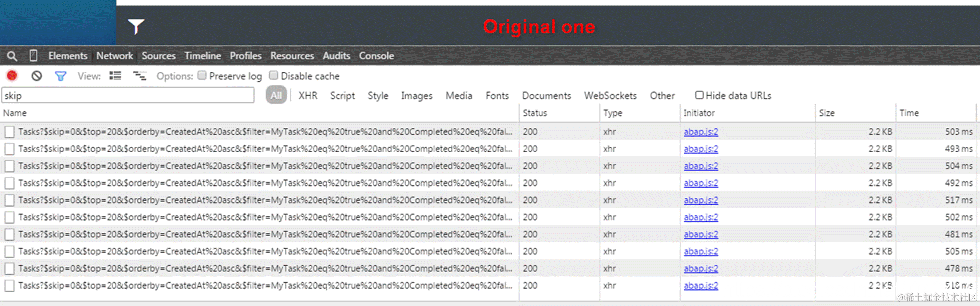Open the Audits tab
This screenshot has width=980, height=306.
click(x=336, y=56)
